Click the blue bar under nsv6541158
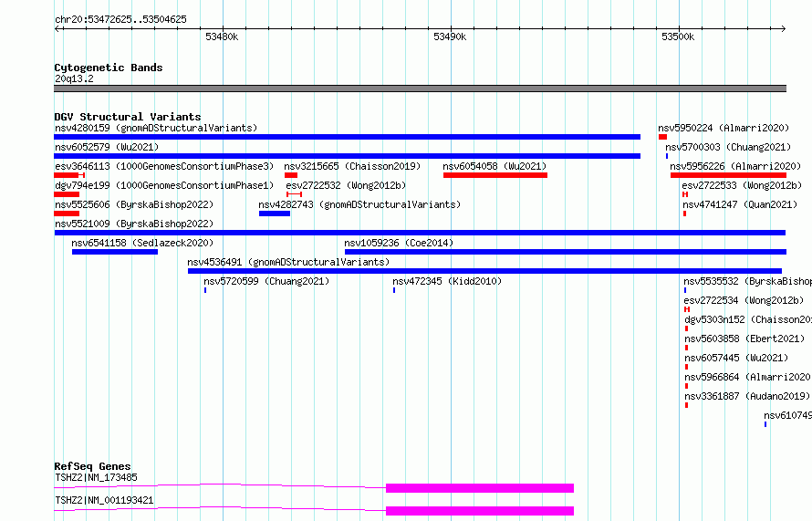The width and height of the screenshot is (812, 521). [115, 252]
